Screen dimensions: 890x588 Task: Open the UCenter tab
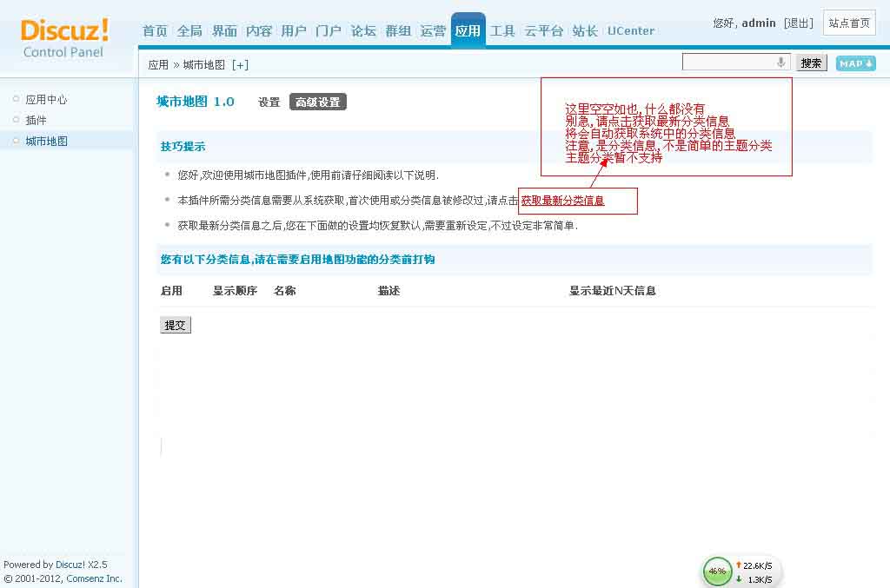pos(631,30)
